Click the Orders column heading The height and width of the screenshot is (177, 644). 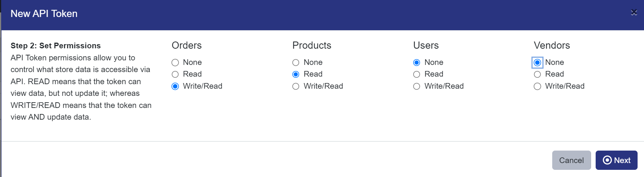[187, 45]
